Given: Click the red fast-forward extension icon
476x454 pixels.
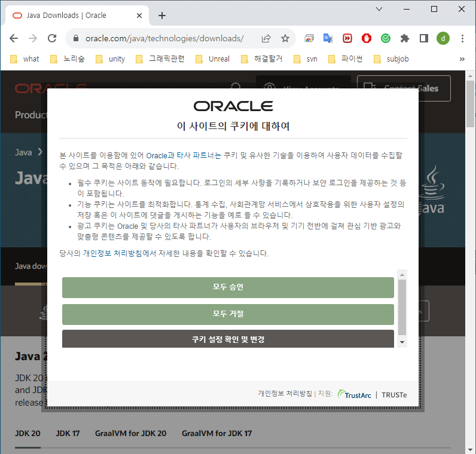Looking at the screenshot, I should tap(347, 38).
